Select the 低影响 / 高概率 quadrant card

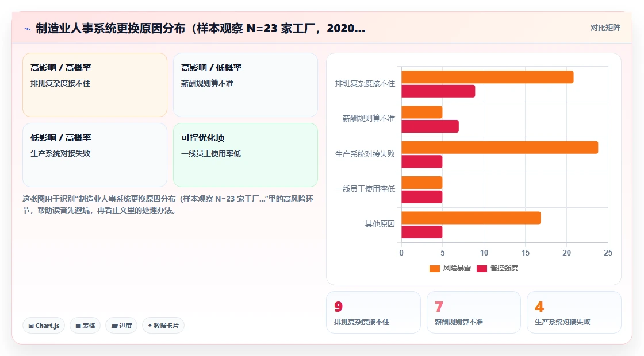coord(95,155)
